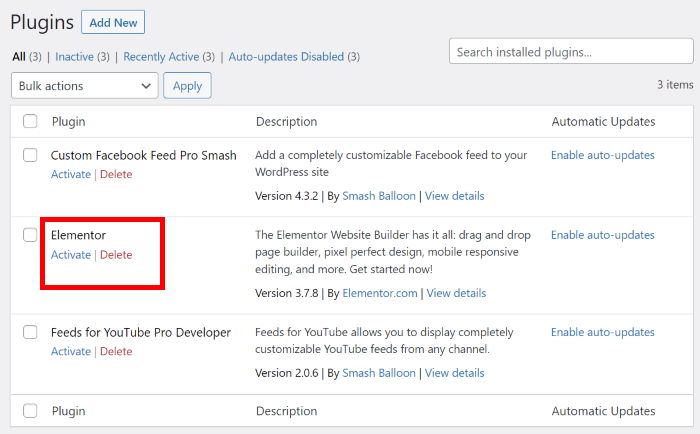Toggle the select-all checkbox in table footer
The height and width of the screenshot is (434, 700).
tap(30, 410)
